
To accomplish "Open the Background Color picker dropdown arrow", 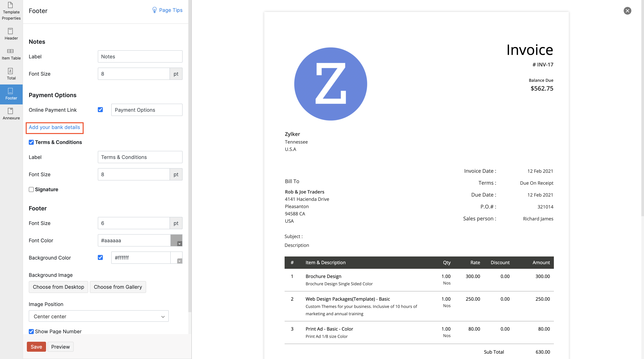I will [180, 261].
